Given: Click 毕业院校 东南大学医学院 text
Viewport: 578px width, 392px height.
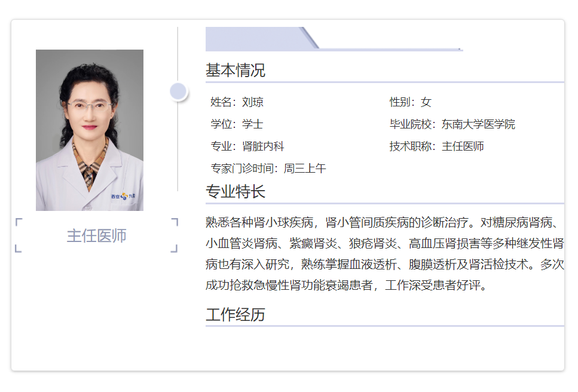Looking at the screenshot, I should point(452,124).
